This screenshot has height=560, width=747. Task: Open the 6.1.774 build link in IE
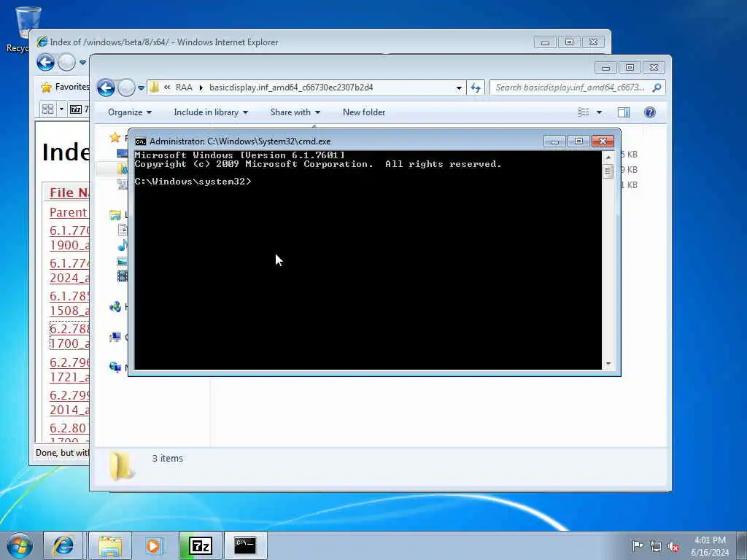[69, 271]
